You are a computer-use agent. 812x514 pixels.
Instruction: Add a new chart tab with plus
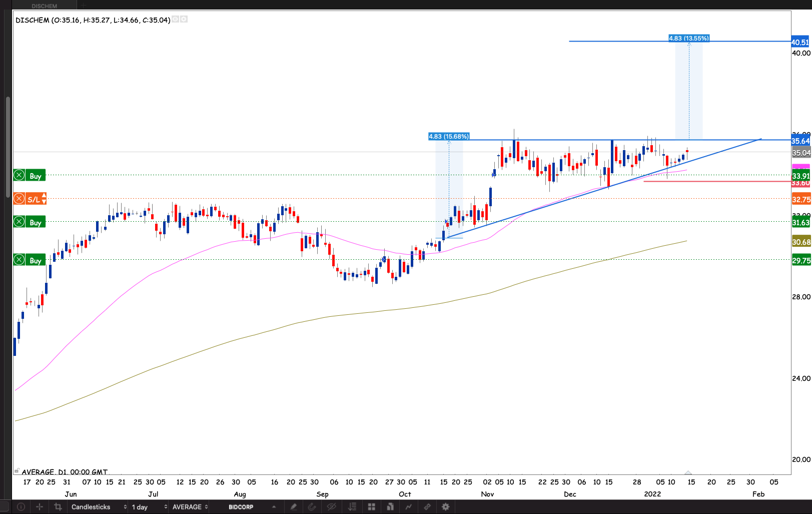pos(84,6)
